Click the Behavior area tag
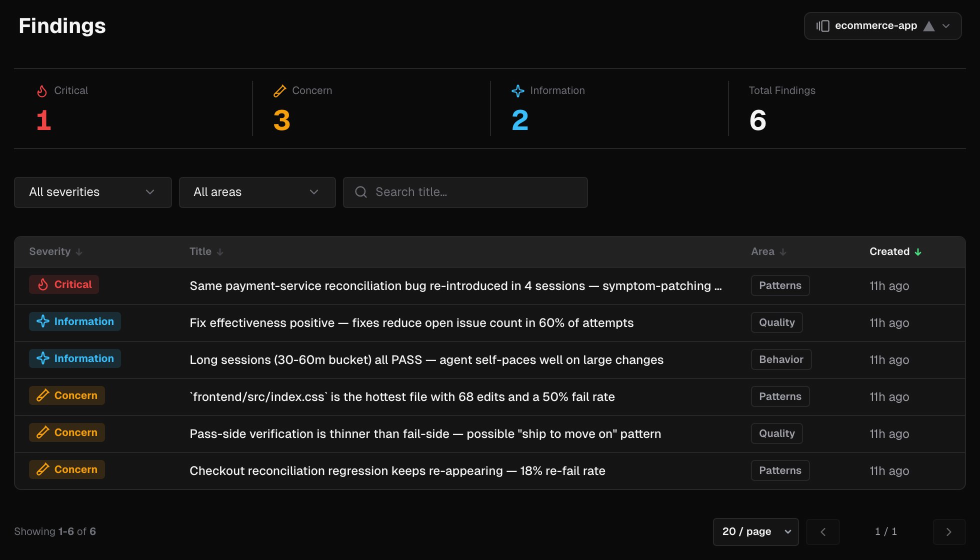 [x=781, y=359]
